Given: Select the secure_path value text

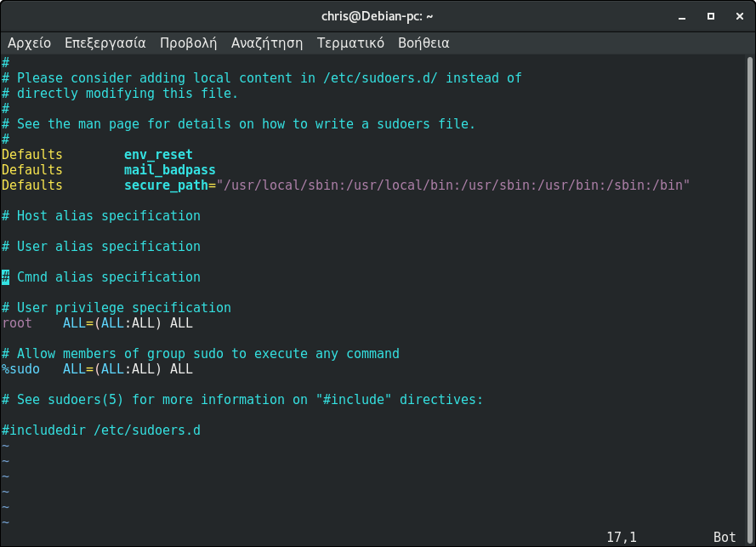Looking at the screenshot, I should pyautogui.click(x=451, y=185).
